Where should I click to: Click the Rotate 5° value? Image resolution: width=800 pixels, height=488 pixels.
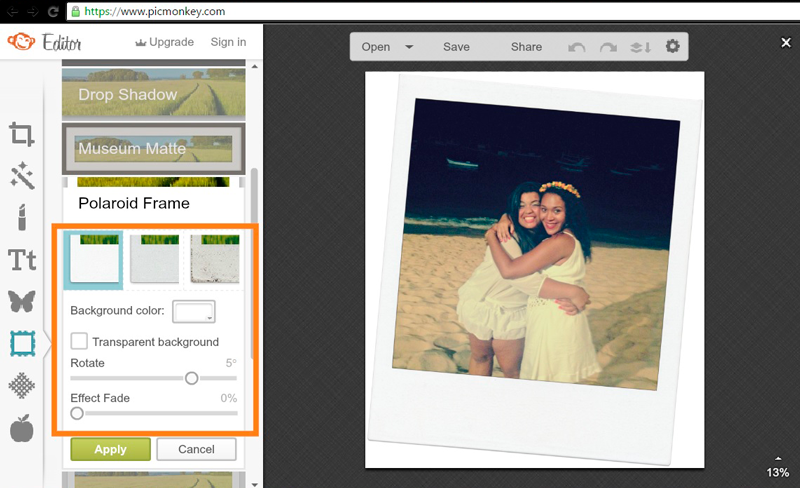[x=231, y=363]
